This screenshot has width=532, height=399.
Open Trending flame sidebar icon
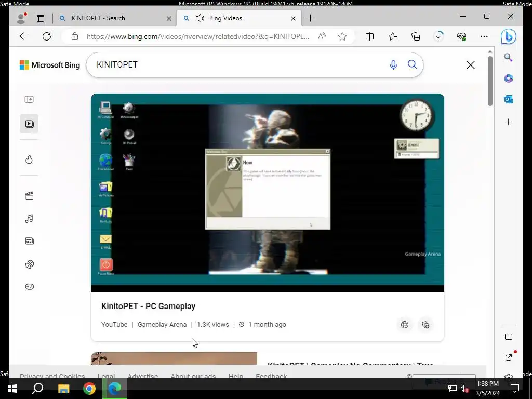coord(29,159)
